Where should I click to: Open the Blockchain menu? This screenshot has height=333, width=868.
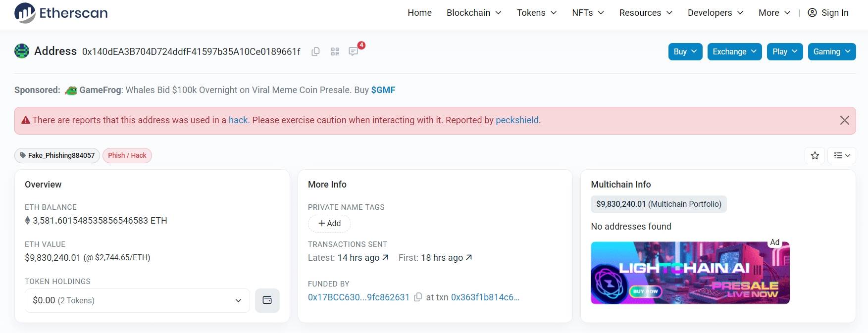point(474,13)
